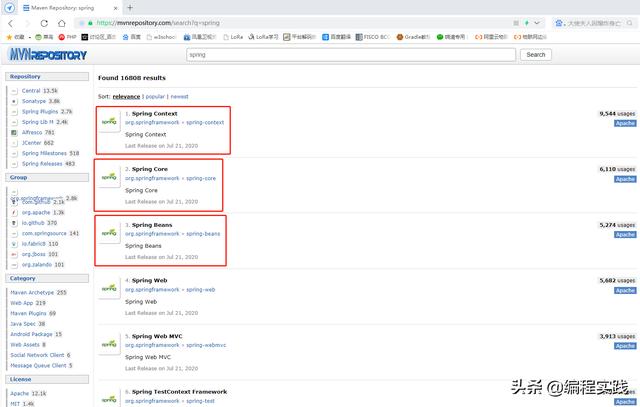640x407 pixels.
Task: Click Apache badge on Spring Web row
Action: (x=625, y=290)
